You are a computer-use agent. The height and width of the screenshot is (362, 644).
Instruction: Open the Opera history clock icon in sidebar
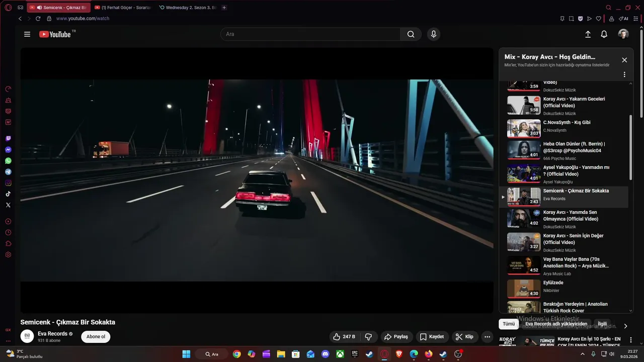pyautogui.click(x=8, y=233)
